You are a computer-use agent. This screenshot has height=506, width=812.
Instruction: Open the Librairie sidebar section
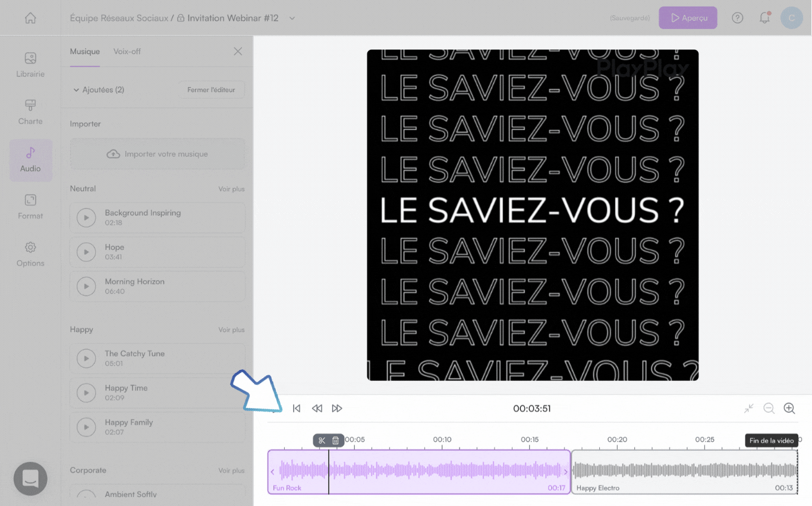30,65
